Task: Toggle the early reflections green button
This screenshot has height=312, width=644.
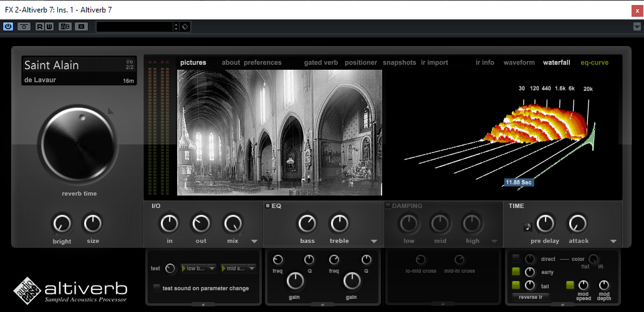Action: click(516, 272)
